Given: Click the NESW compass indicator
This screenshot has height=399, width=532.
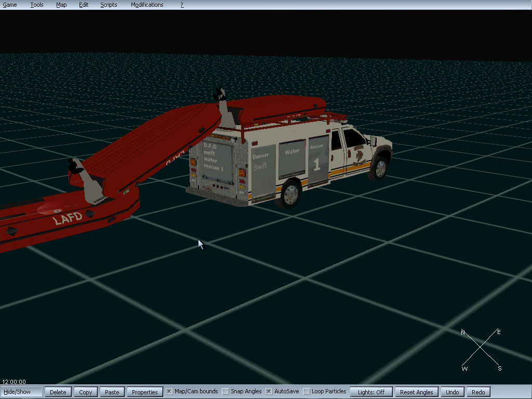Looking at the screenshot, I should (x=481, y=350).
